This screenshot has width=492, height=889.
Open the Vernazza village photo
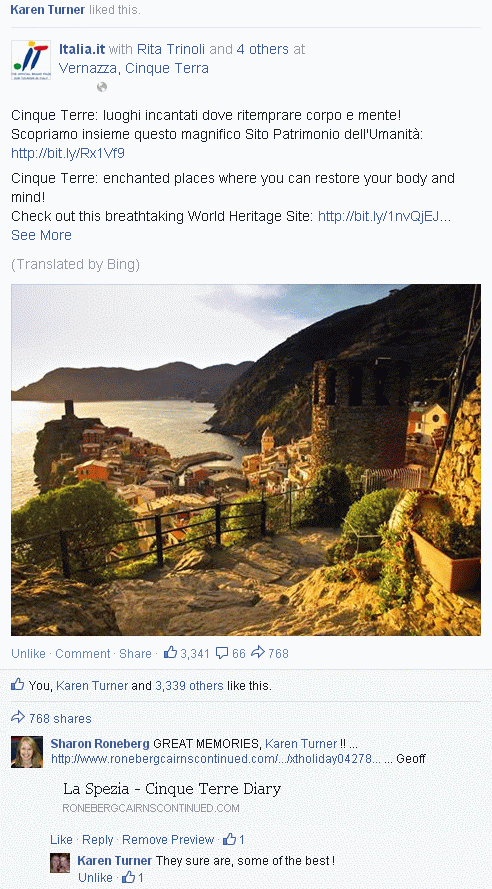pyautogui.click(x=246, y=460)
